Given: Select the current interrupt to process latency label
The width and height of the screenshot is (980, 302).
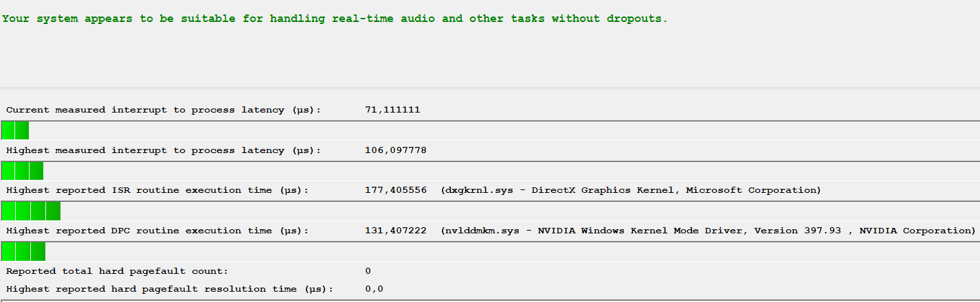Looking at the screenshot, I should pyautogui.click(x=164, y=110).
